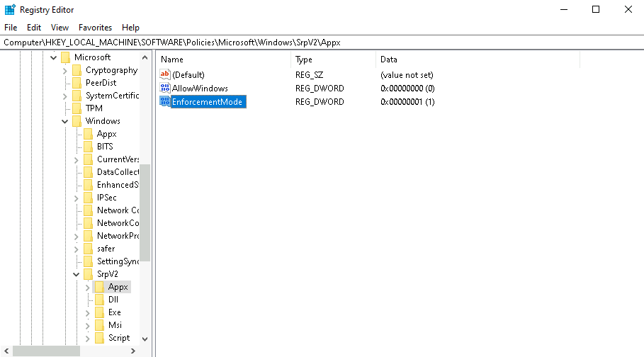Expand the IPSec key

(x=77, y=198)
